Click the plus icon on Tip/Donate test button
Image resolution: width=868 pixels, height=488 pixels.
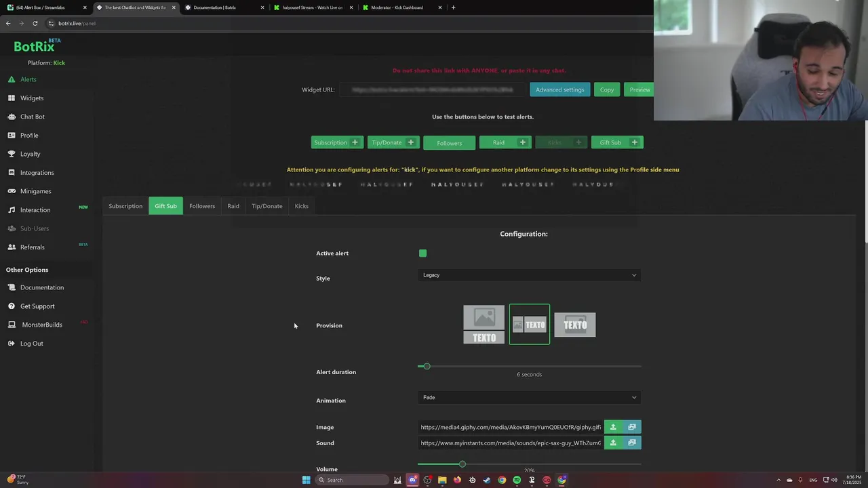tap(411, 142)
